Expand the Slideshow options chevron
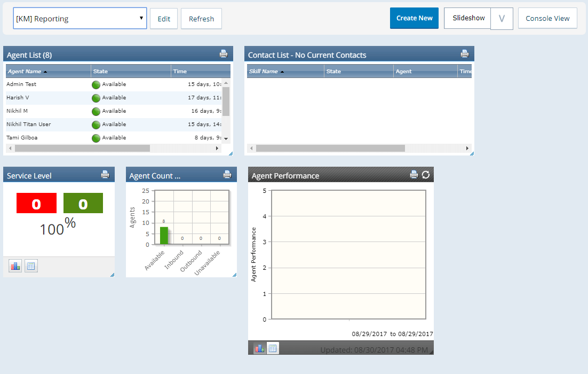 tap(502, 18)
